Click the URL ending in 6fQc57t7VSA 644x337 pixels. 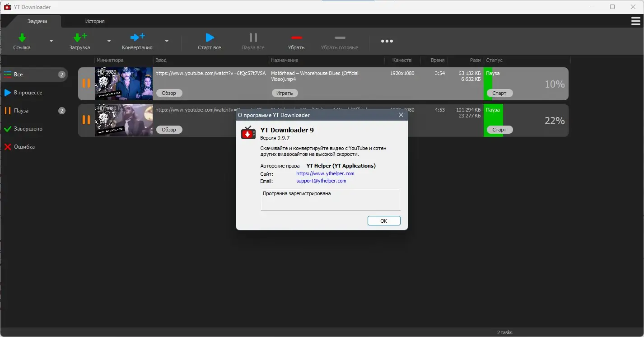coord(210,73)
